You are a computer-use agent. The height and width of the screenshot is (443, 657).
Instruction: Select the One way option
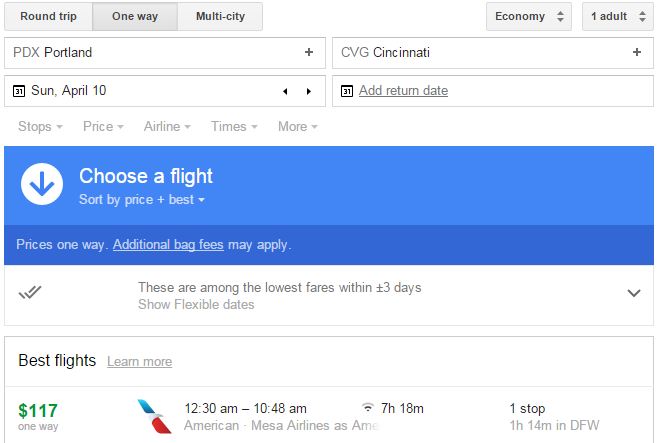[x=136, y=16]
